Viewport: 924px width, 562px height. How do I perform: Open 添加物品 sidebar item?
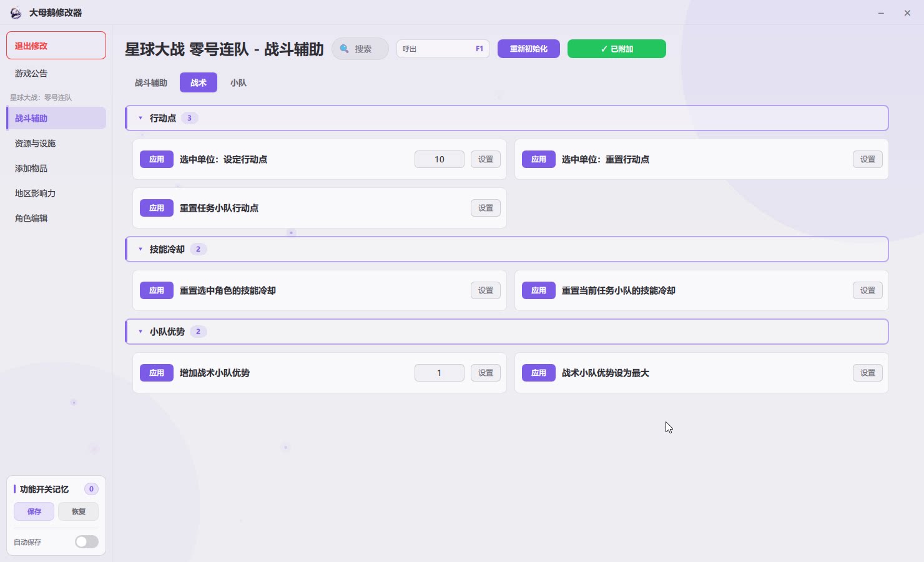coord(56,168)
